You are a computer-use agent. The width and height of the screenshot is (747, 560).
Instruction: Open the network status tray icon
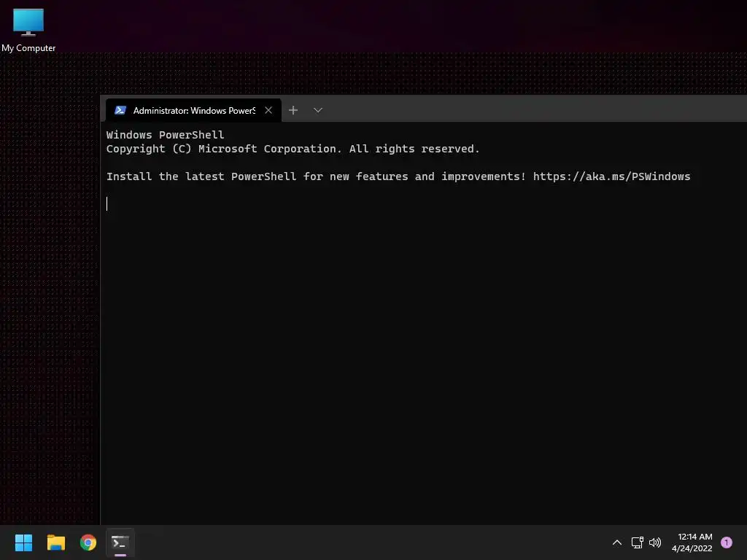coord(637,542)
